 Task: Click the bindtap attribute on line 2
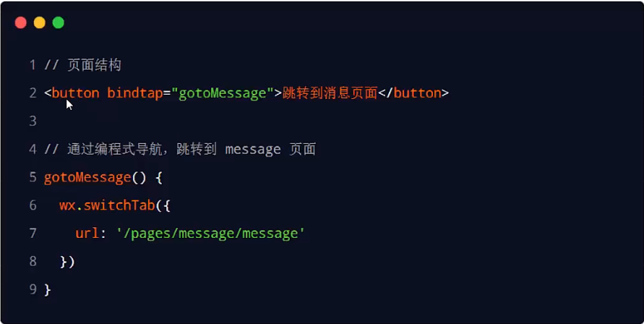click(x=134, y=93)
